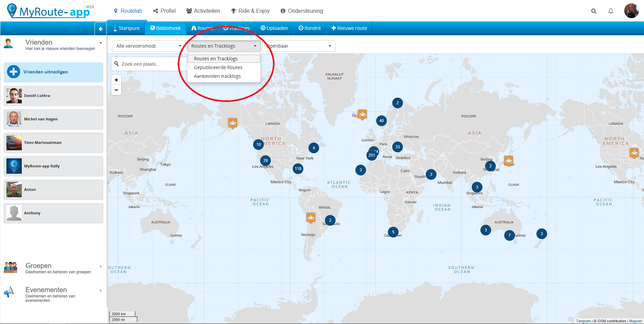Click cluster marker 33 near Moscow
Image resolution: width=644 pixels, height=324 pixels.
(x=398, y=147)
